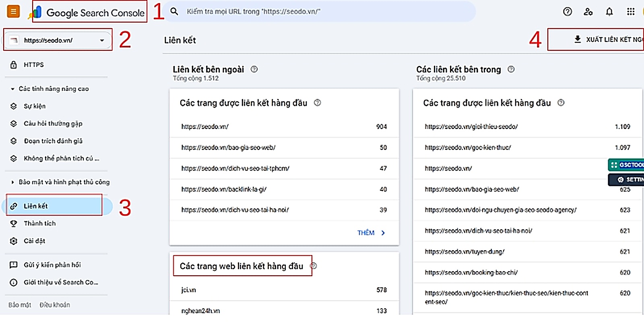The image size is (644, 322).
Task: Click the Cài đặt gear icon
Action: [14, 241]
